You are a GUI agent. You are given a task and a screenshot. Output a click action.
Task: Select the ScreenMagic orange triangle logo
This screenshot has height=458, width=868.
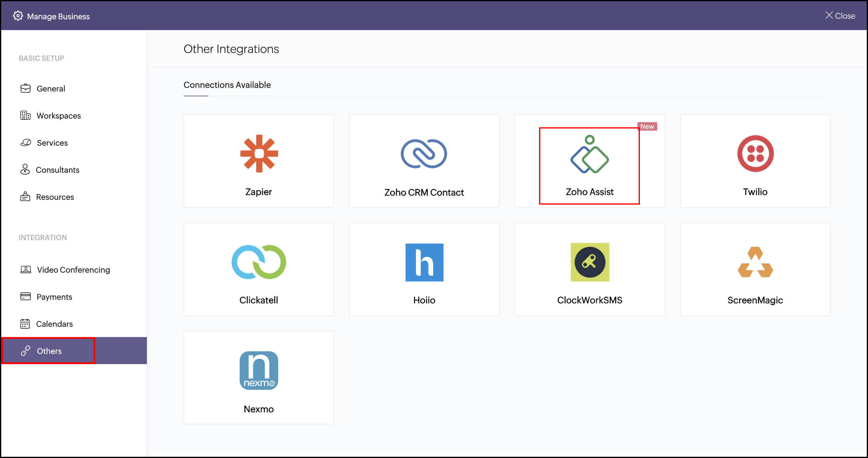[x=755, y=262]
